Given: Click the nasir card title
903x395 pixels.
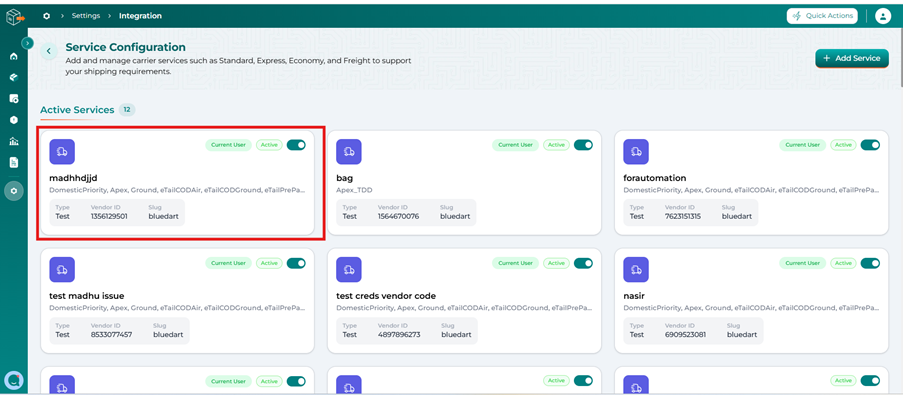Looking at the screenshot, I should (x=635, y=296).
